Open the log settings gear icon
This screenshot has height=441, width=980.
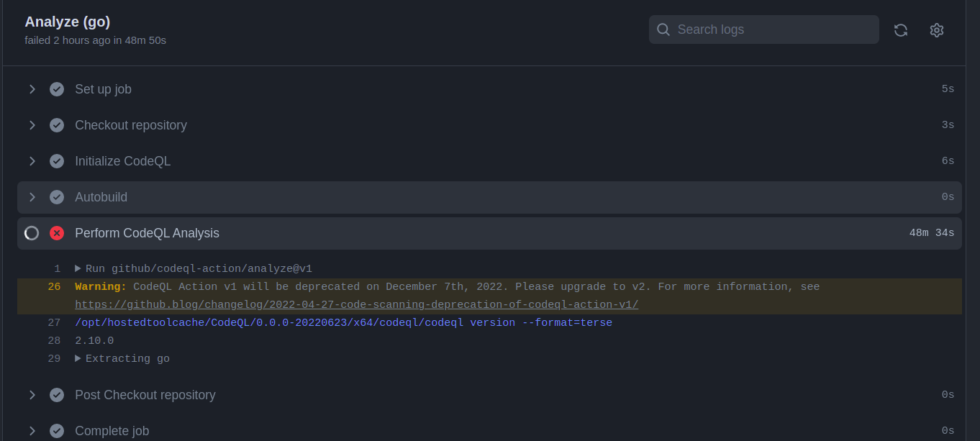(x=936, y=29)
